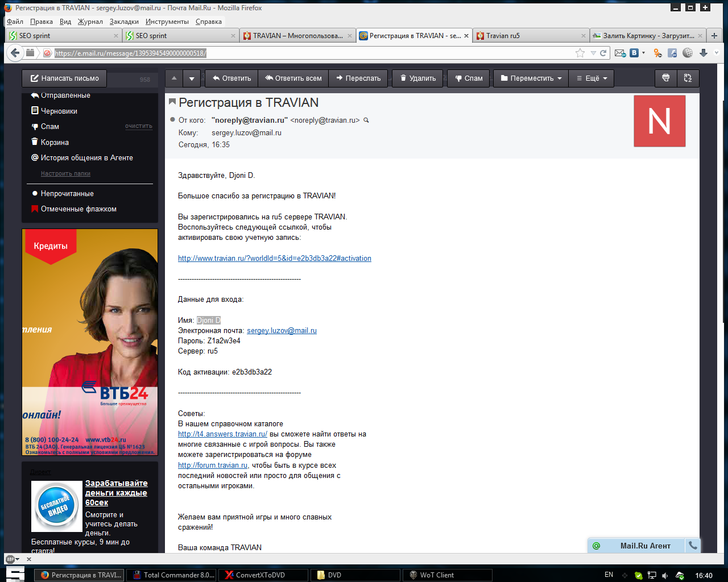Click the sender avatar with letter N

click(x=660, y=121)
